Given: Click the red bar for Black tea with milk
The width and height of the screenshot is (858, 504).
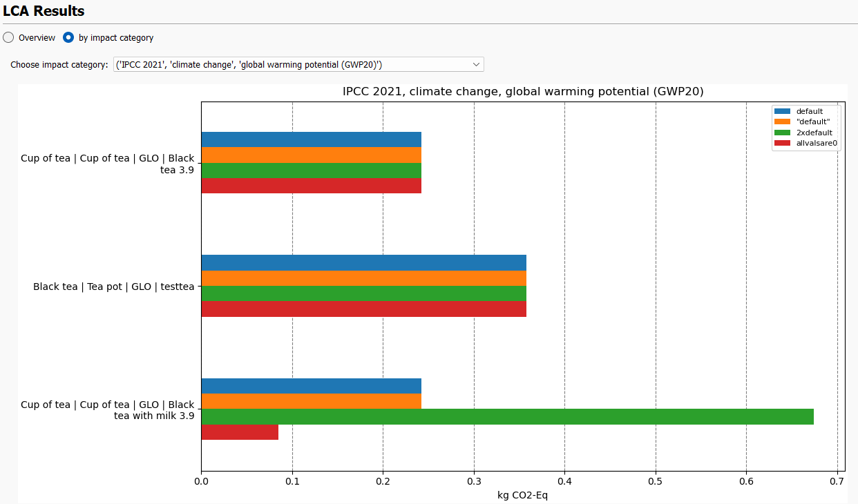Looking at the screenshot, I should click(242, 432).
